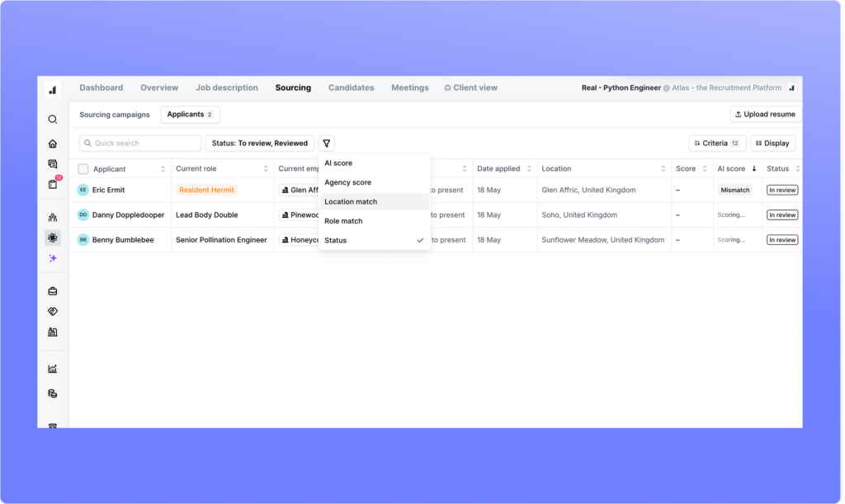
Task: Click Eric Ermit's EE avatar
Action: (x=83, y=190)
